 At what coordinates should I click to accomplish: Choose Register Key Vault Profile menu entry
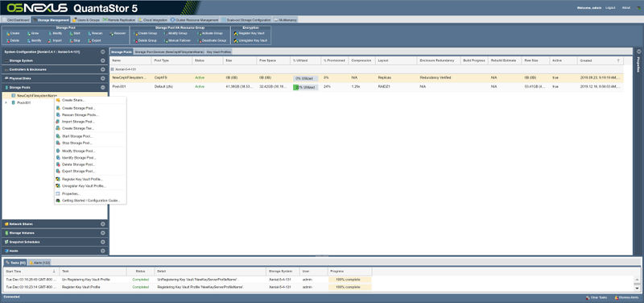(x=90, y=179)
